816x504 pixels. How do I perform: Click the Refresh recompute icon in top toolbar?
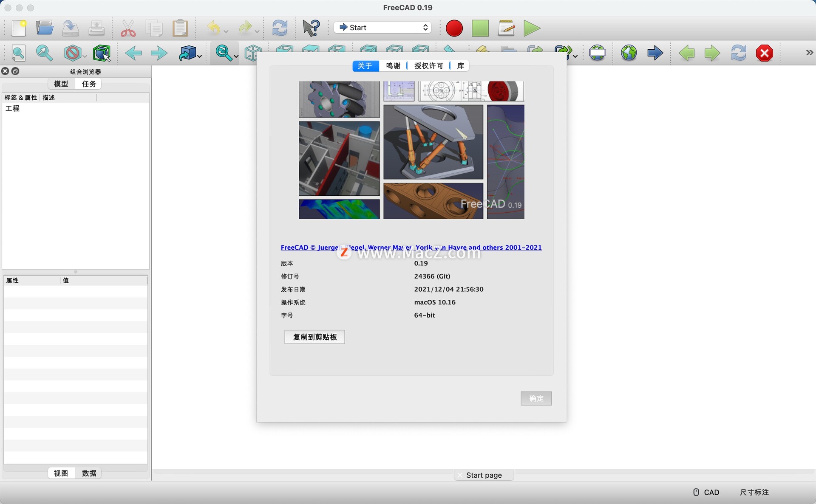280,28
